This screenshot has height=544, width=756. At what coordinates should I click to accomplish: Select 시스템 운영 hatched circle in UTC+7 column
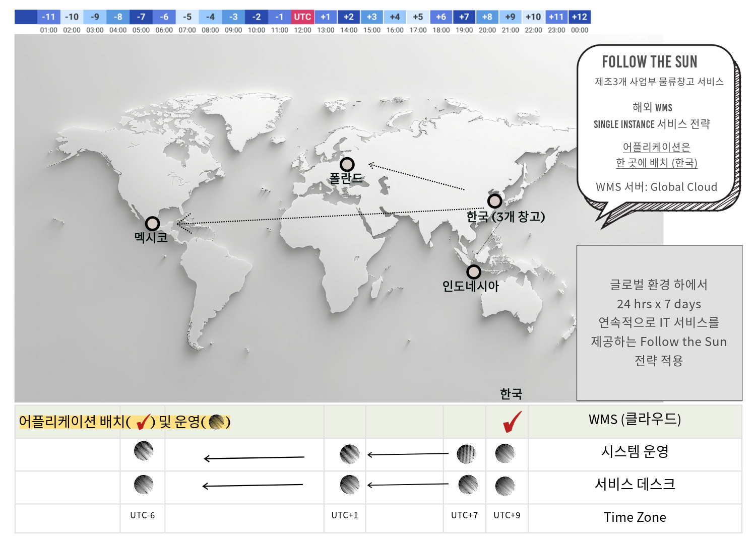coord(466,454)
